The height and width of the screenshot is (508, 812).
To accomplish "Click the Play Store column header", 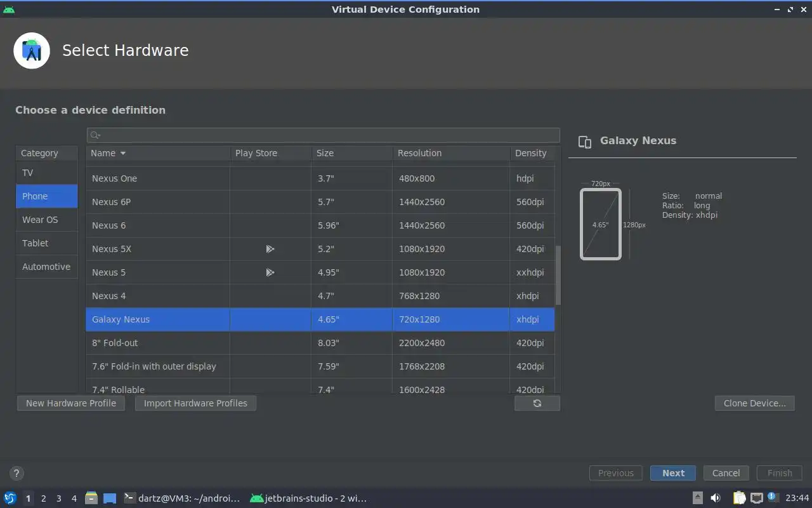I will pos(270,153).
